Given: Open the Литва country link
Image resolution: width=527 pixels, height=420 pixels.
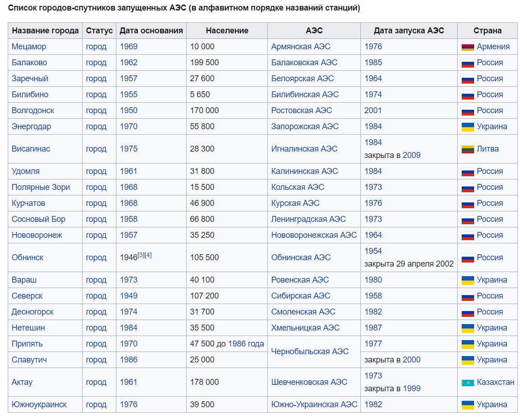Looking at the screenshot, I should (488, 149).
